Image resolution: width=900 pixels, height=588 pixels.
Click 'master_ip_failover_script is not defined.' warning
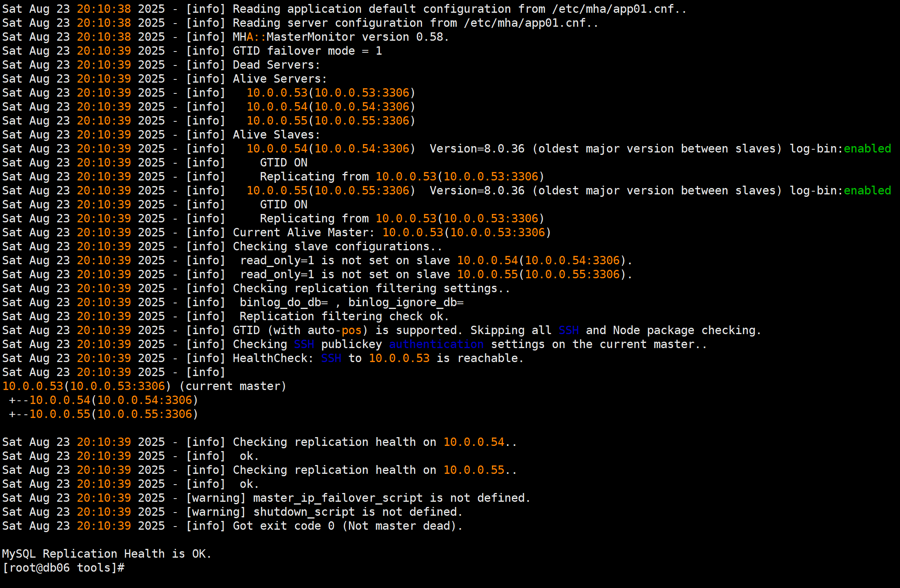[x=392, y=498]
